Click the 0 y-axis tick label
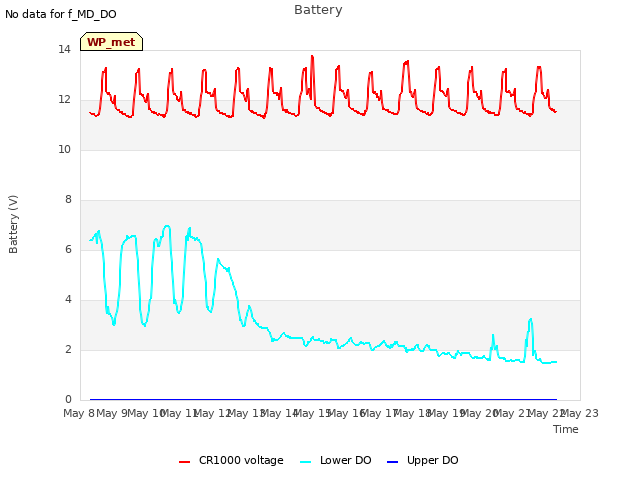Screen dimensions: 640x480 pyautogui.click(x=68, y=399)
